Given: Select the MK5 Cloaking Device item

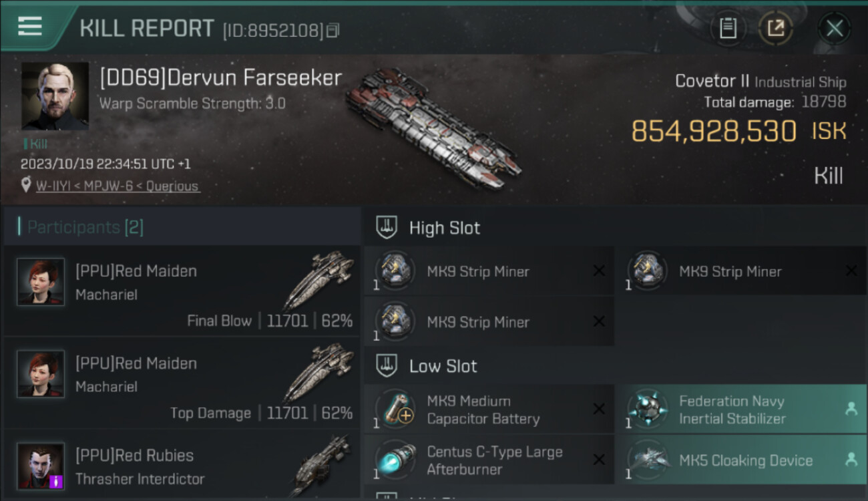Looking at the screenshot, I should click(x=741, y=460).
